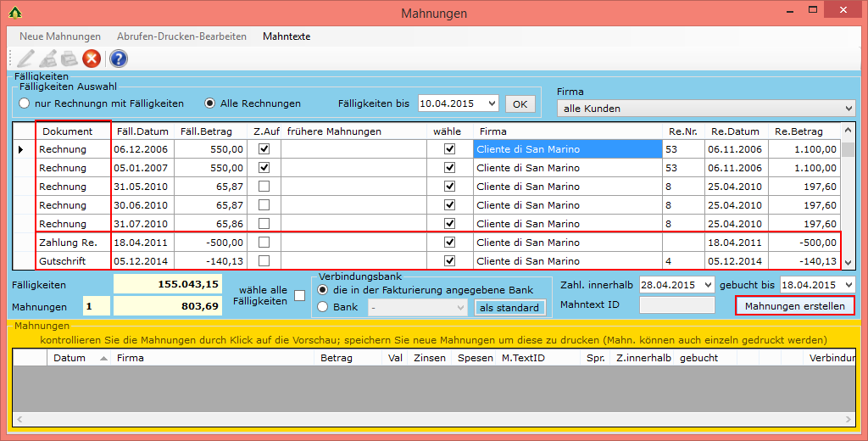Click the OK button next to date
This screenshot has width=868, height=441.
(x=520, y=104)
